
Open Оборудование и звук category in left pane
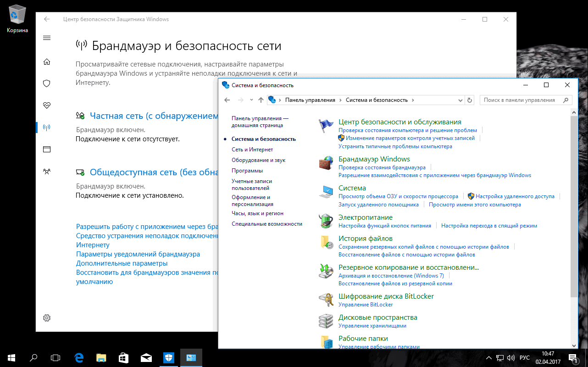259,160
